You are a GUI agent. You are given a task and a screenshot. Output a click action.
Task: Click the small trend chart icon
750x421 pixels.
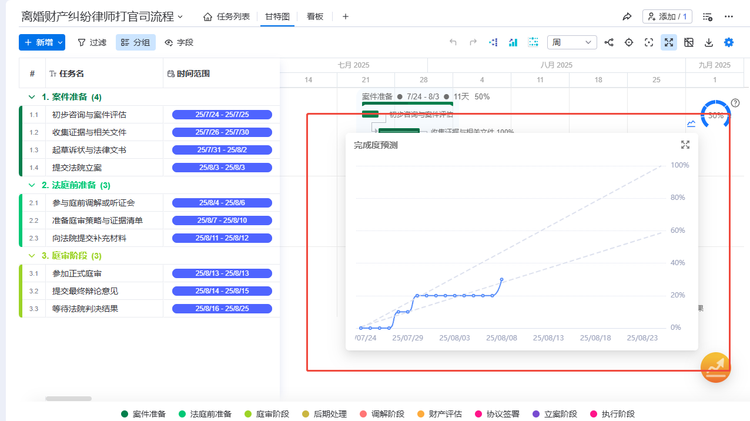(691, 124)
